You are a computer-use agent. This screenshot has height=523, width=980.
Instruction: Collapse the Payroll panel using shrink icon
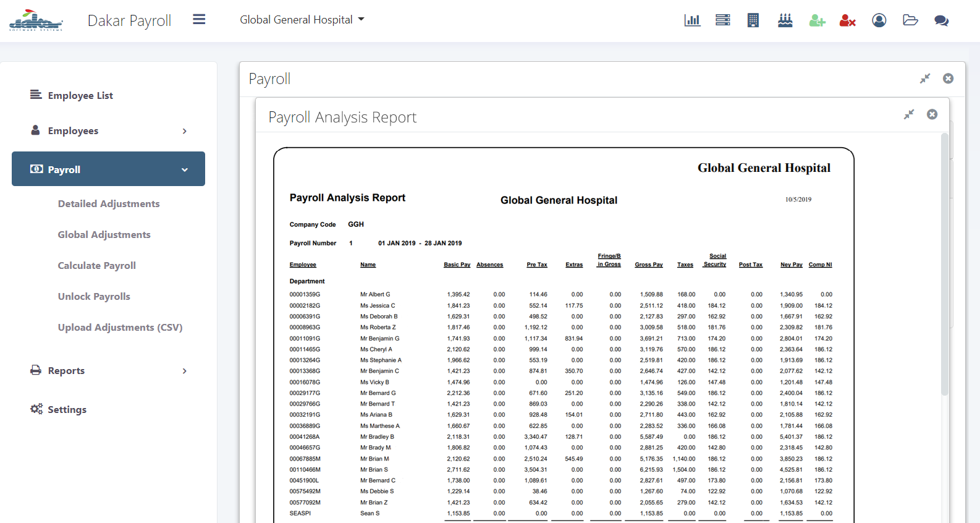point(925,79)
